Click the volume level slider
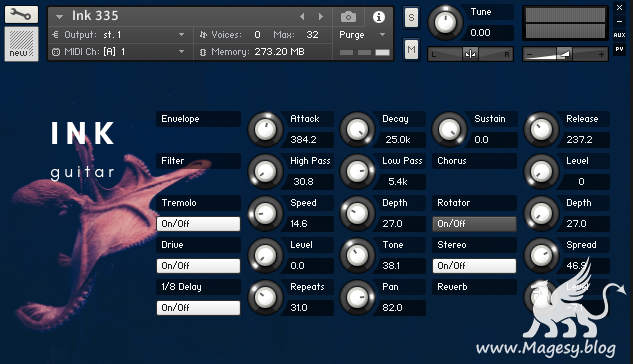 coord(565,54)
